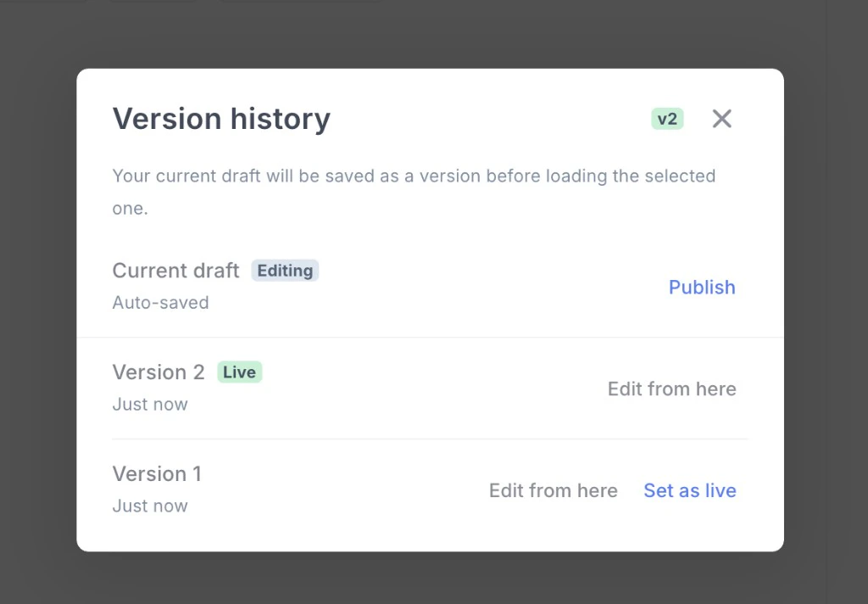This screenshot has height=604, width=868.
Task: Click the v2 version badge
Action: pos(666,119)
